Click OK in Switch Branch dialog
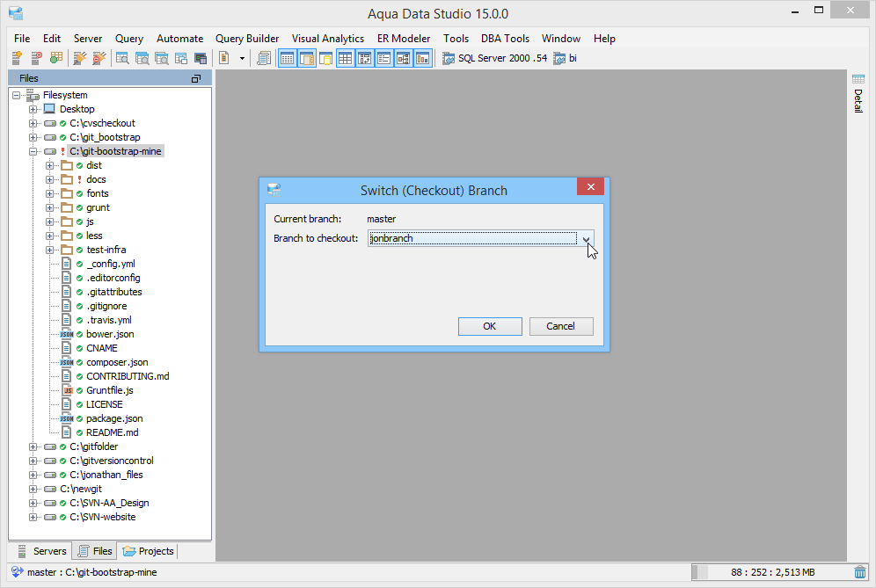Screen dimensions: 876x588 (x=490, y=326)
